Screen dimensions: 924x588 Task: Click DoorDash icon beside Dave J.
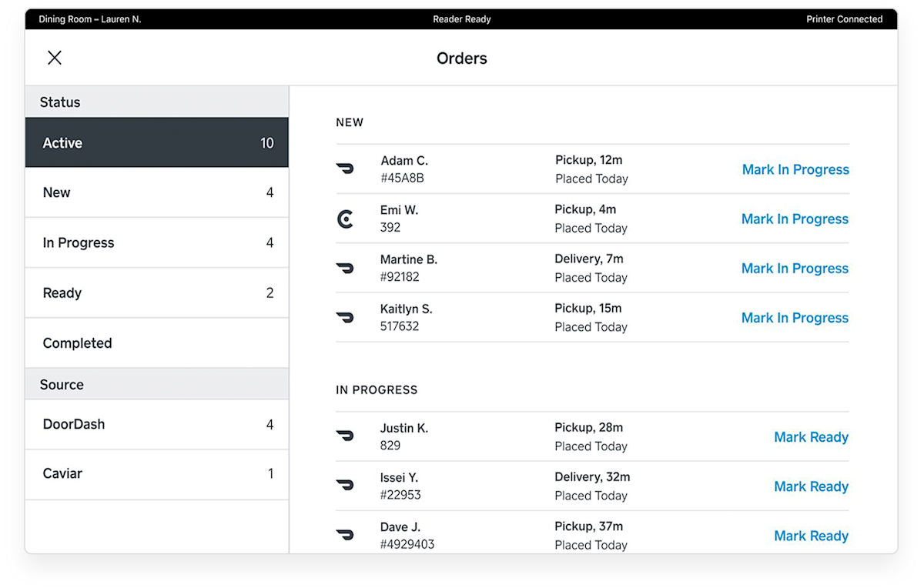[x=345, y=534]
